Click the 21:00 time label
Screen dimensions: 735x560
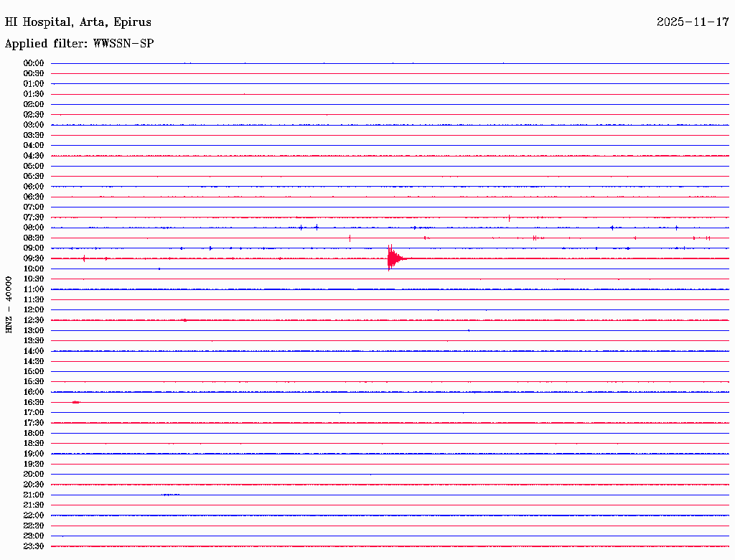(34, 495)
